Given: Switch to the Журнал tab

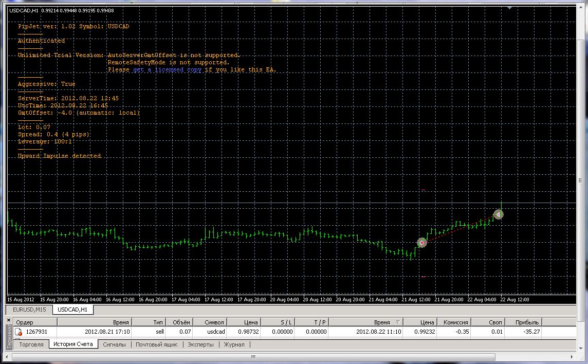Looking at the screenshot, I should [x=234, y=344].
